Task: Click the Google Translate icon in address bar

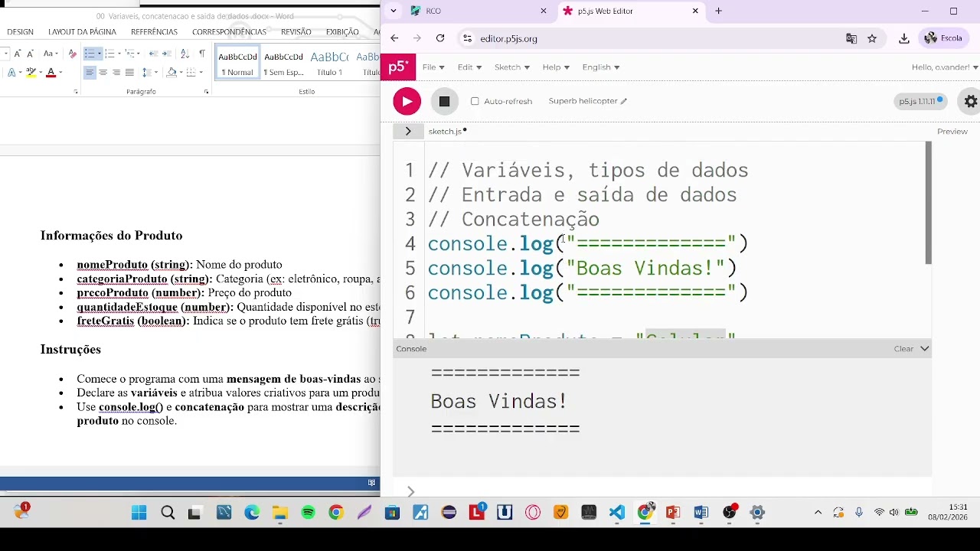Action: 851,38
